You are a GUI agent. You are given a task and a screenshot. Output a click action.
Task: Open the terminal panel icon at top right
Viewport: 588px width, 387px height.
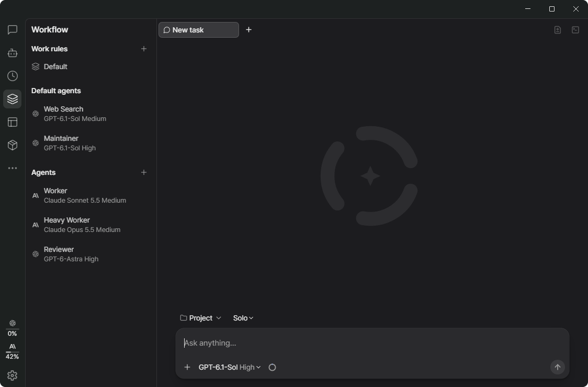pos(575,30)
